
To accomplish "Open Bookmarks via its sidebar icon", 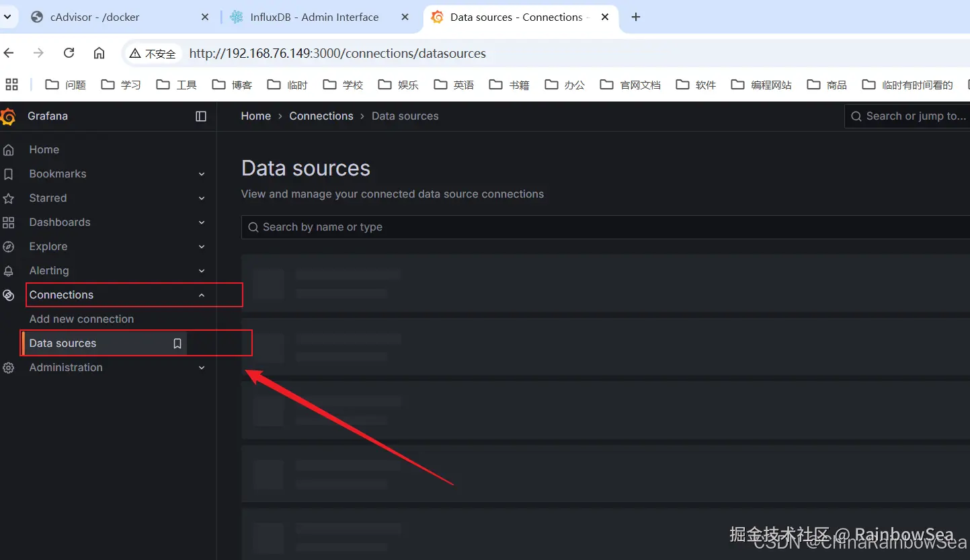I will [x=9, y=174].
